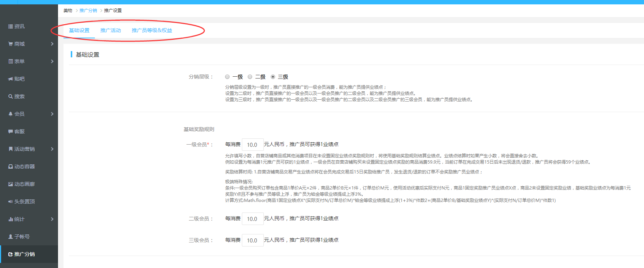Click the 资讯 list icon in sidebar
The height and width of the screenshot is (268, 644).
11,26
